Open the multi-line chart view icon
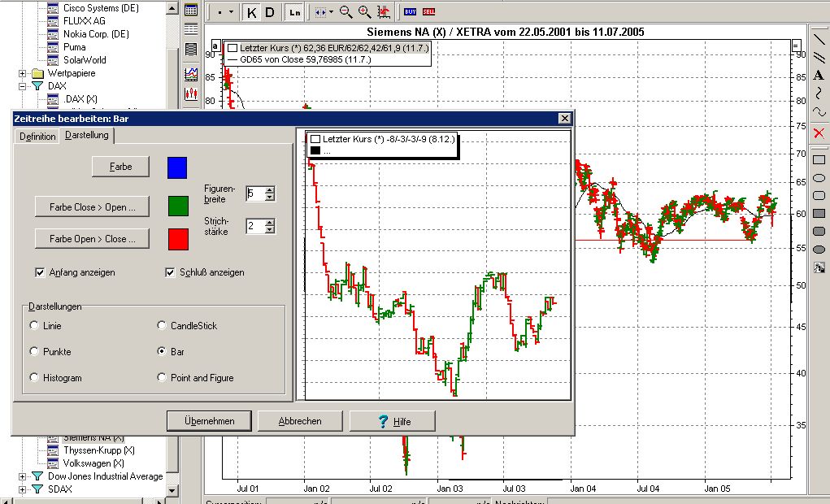The height and width of the screenshot is (504, 830). click(191, 74)
